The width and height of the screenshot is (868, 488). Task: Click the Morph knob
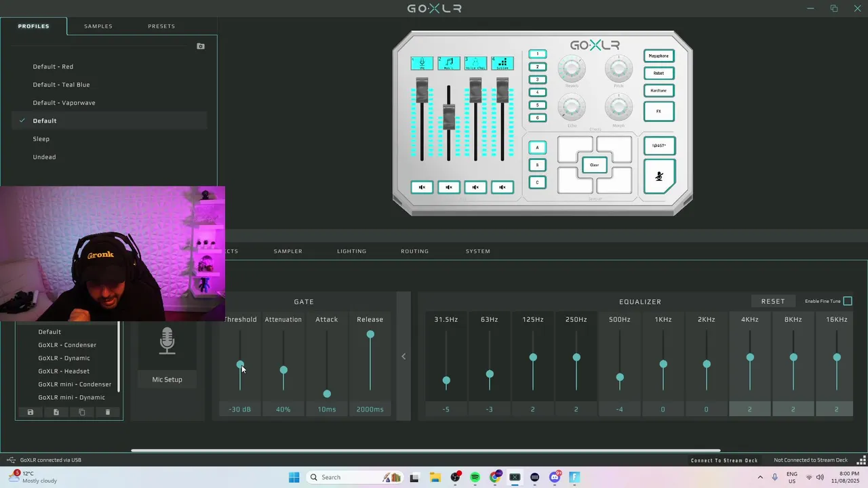coord(618,108)
